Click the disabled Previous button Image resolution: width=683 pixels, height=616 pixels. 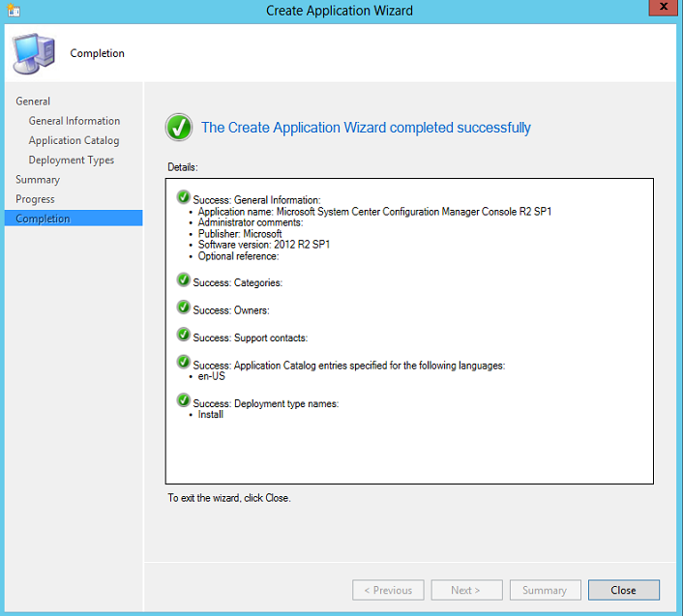[388, 590]
